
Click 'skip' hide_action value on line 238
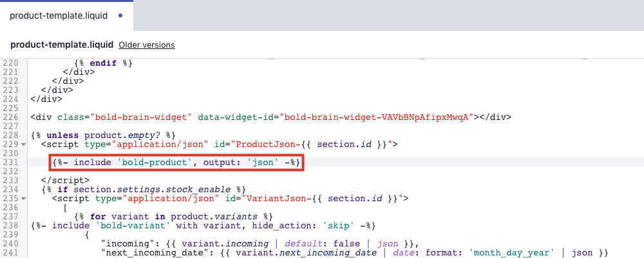pyautogui.click(x=337, y=226)
